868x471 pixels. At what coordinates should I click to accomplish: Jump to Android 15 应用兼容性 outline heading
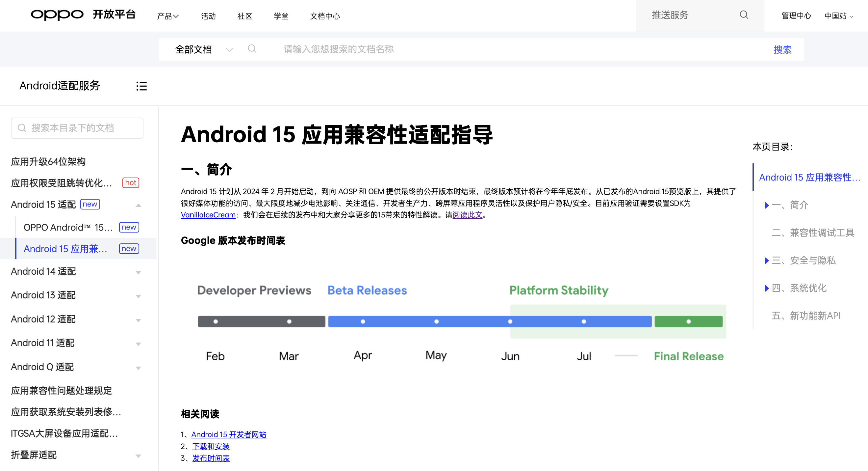coord(809,177)
